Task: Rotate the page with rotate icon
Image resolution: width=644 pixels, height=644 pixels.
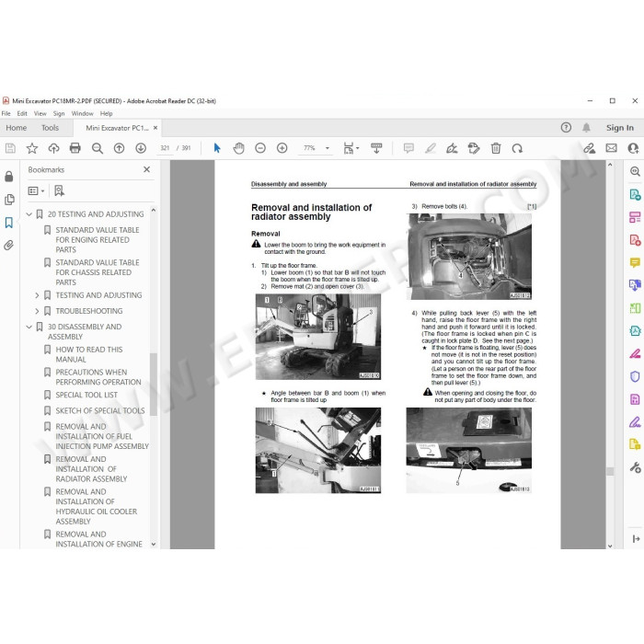Action: tap(517, 148)
